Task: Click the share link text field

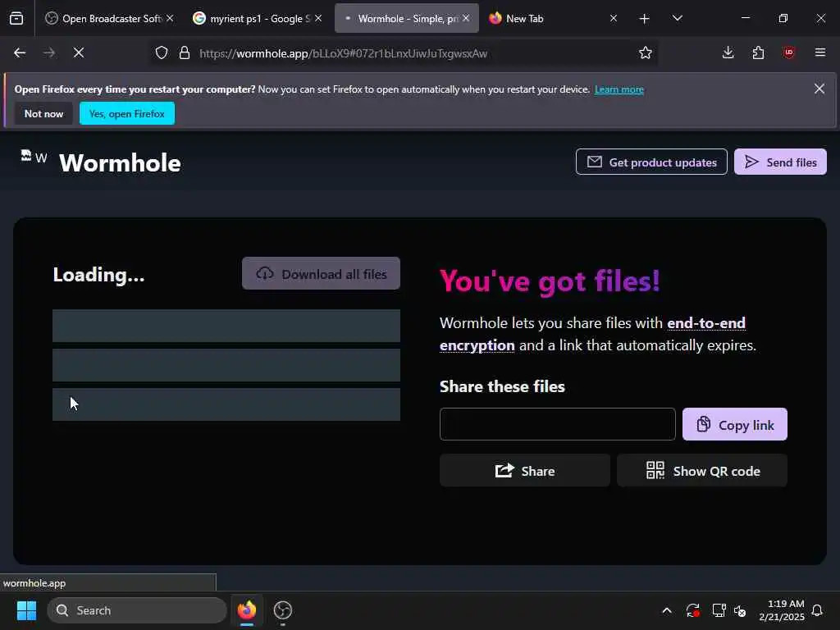Action: pos(557,424)
